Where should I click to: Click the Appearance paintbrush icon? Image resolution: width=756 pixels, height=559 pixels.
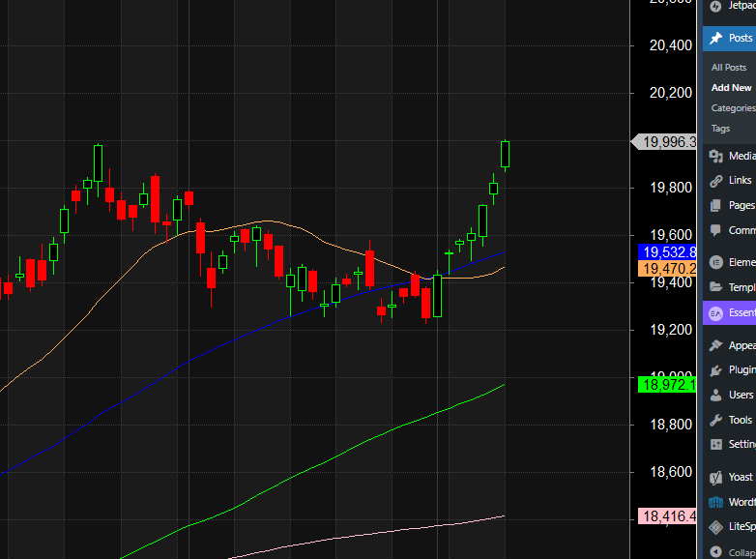pyautogui.click(x=716, y=345)
